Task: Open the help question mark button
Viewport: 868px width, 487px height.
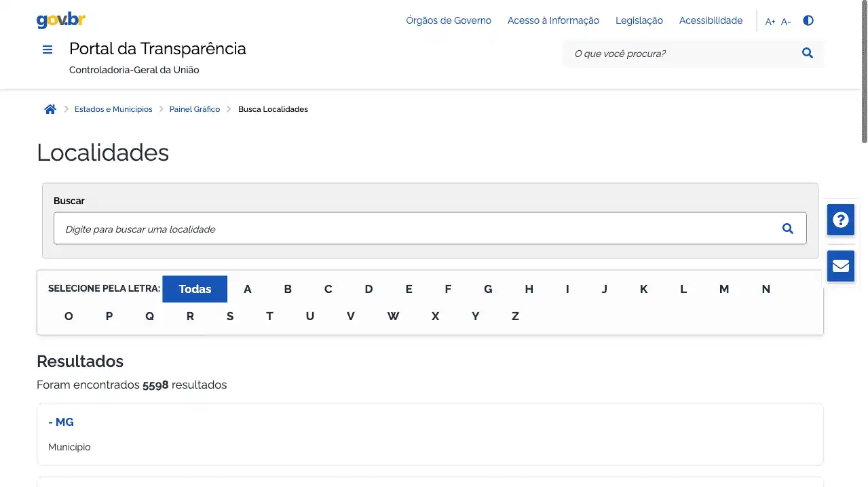Action: pos(840,220)
